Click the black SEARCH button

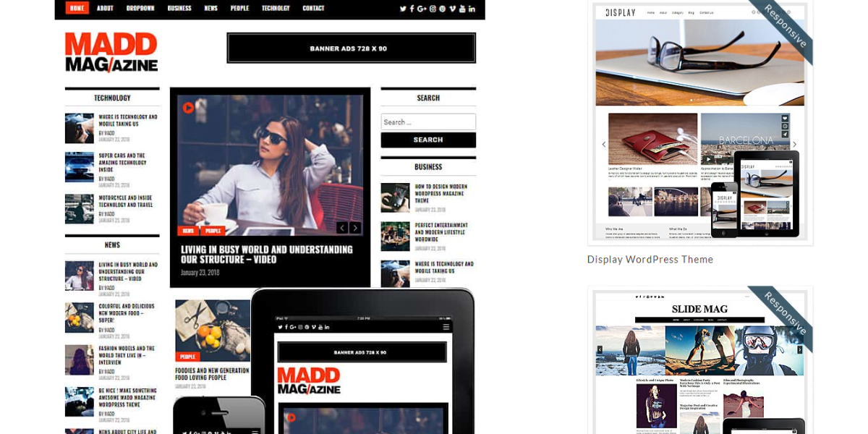click(428, 140)
